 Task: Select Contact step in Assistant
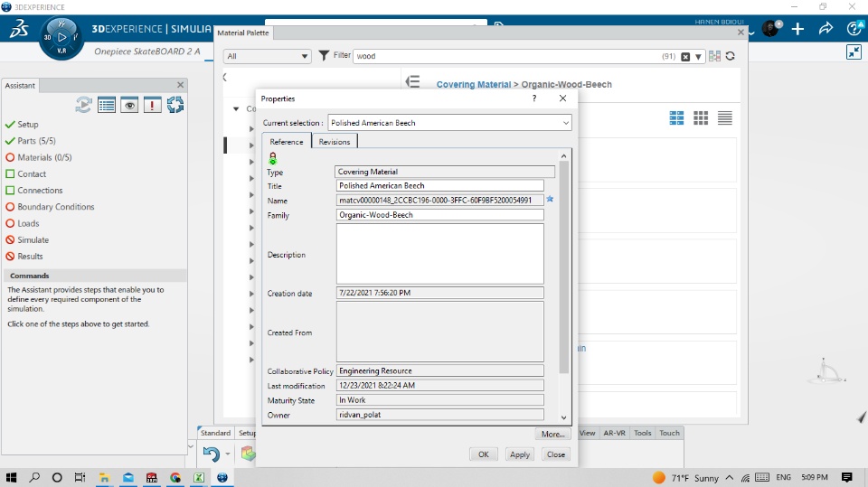(32, 173)
